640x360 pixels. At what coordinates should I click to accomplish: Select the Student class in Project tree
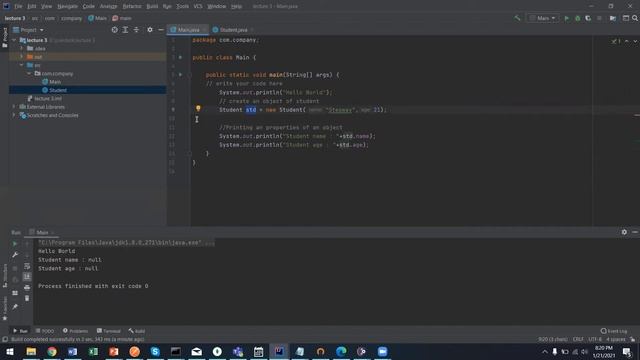click(x=54, y=90)
